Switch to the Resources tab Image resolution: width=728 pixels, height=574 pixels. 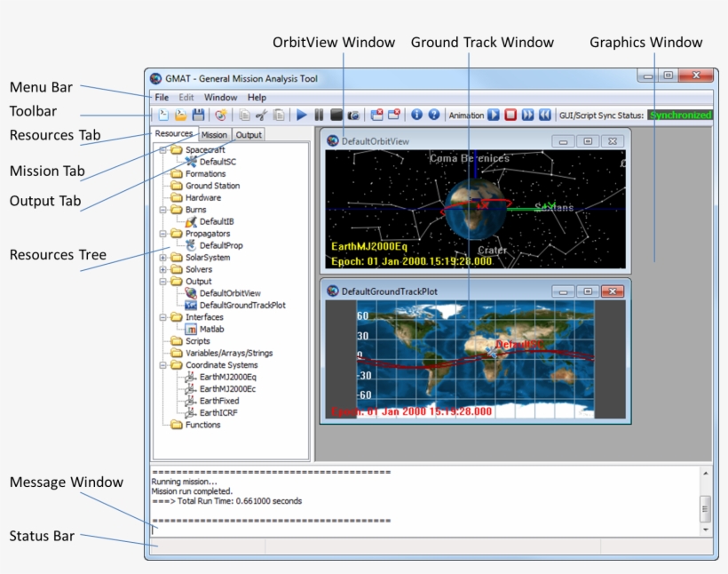click(x=174, y=133)
